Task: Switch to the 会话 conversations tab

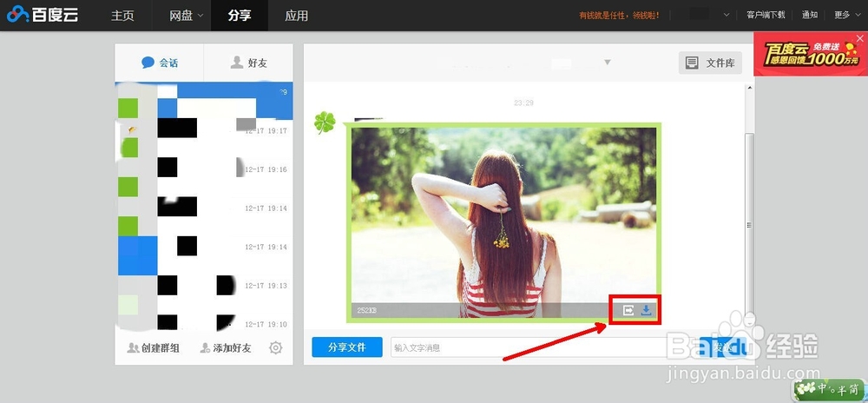Action: [x=160, y=63]
